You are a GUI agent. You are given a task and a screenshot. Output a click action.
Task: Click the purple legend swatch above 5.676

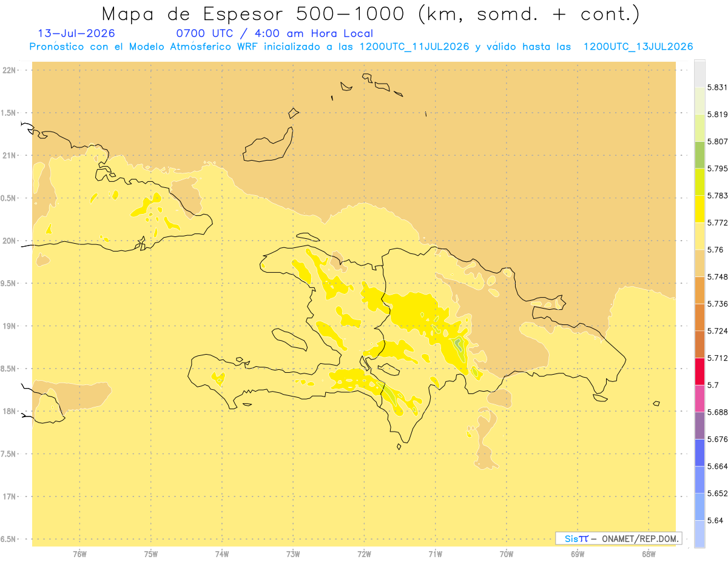point(699,426)
